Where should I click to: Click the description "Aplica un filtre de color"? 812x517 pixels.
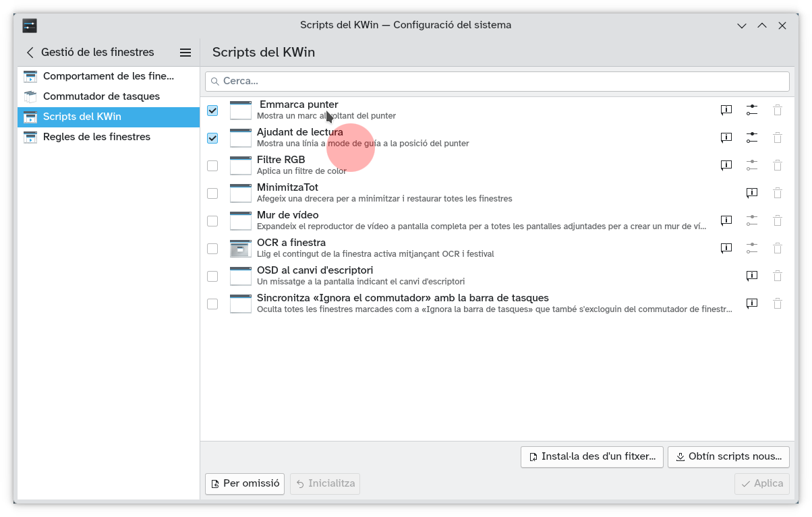[301, 171]
